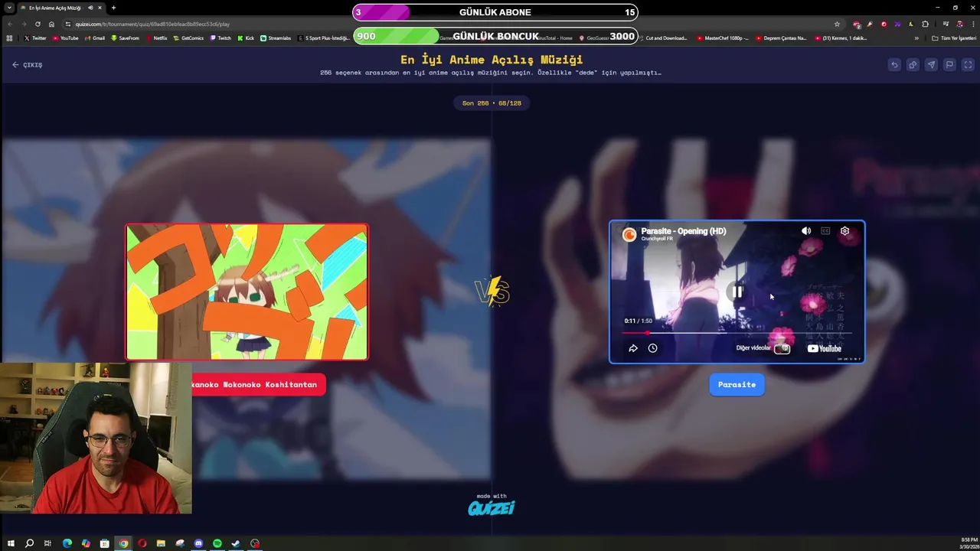Viewport: 980px width, 551px height.
Task: Open the Kick bookmark
Action: (246, 37)
